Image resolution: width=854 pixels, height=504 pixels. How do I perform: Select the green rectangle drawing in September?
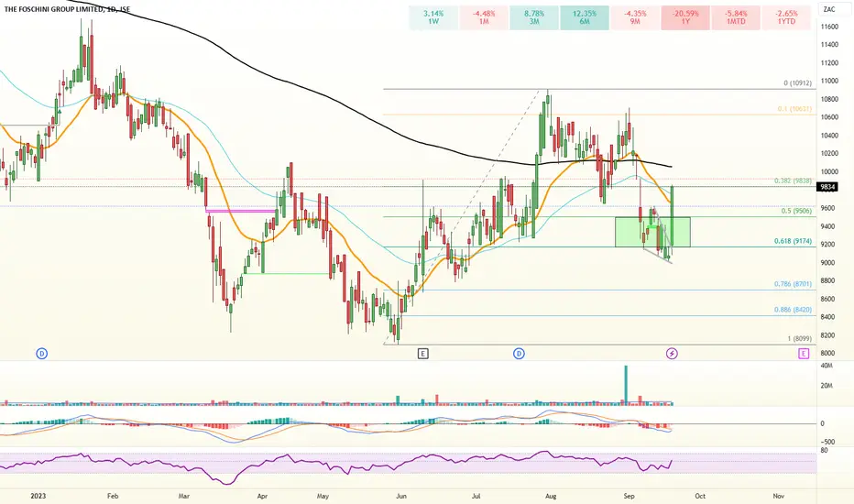point(652,232)
